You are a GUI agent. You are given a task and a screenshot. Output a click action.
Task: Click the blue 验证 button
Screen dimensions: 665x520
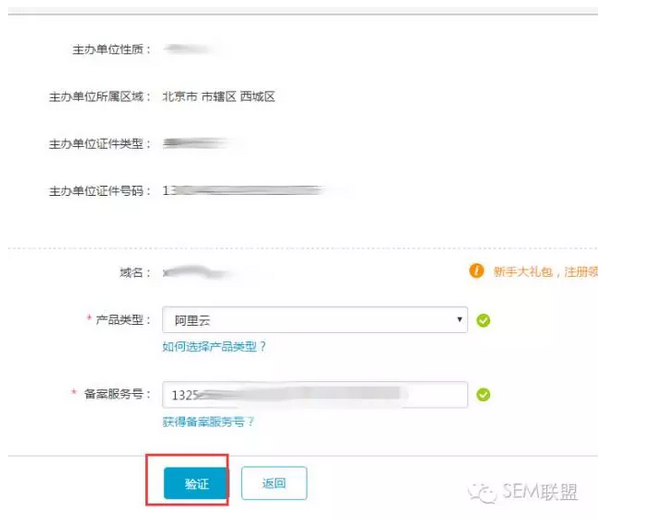(196, 483)
